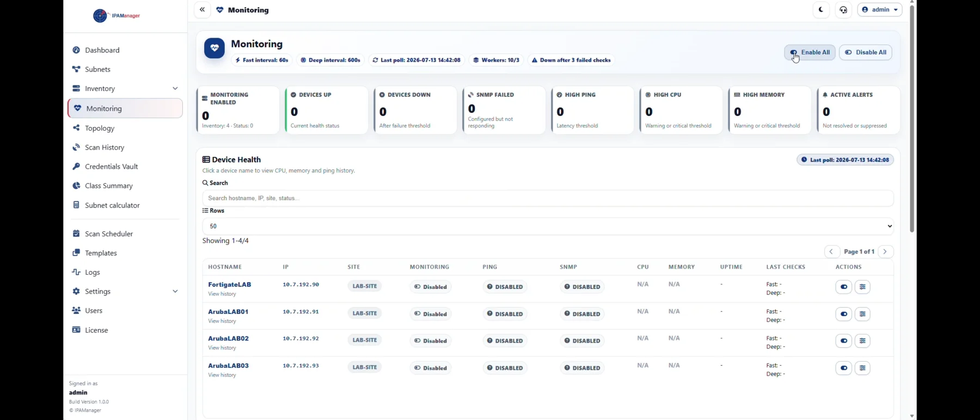Open ArubaLAB02 device link

point(228,338)
